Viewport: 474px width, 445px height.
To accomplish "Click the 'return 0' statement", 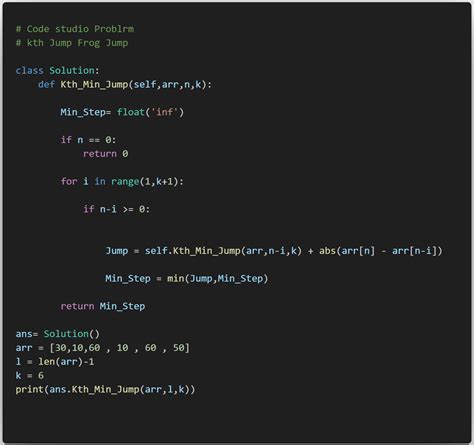I will tap(106, 154).
